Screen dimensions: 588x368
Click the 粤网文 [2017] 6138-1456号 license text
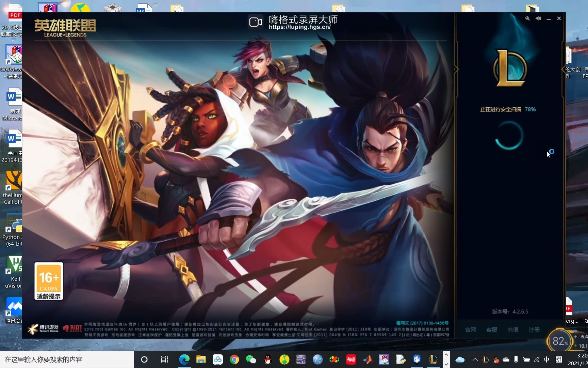(x=422, y=323)
